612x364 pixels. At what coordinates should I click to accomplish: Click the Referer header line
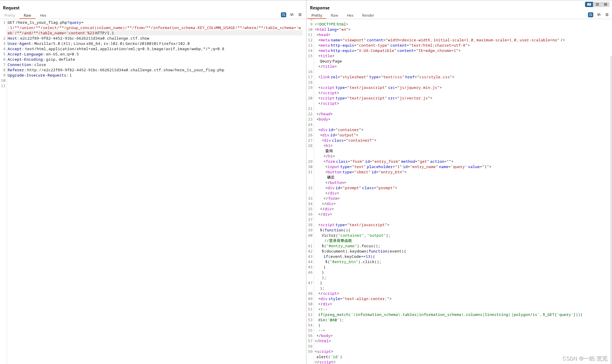116,70
